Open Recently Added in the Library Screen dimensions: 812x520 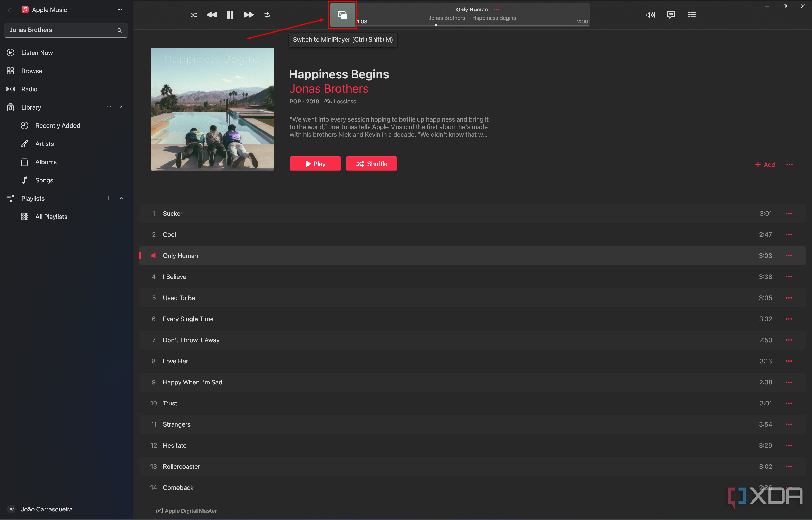(x=58, y=125)
